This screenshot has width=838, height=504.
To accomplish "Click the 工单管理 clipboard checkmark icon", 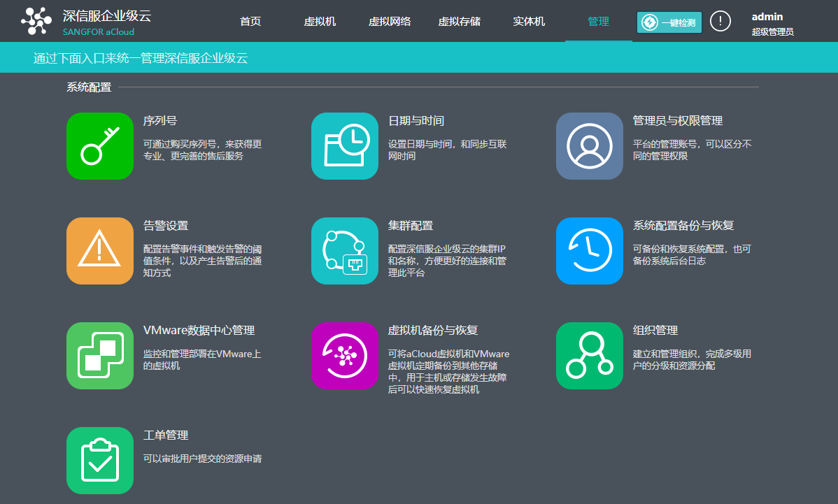I will [100, 460].
